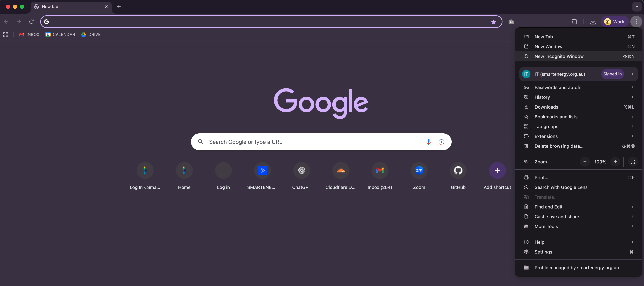Select Print... from the menu
Viewport: 644px width, 286px height.
click(578, 178)
